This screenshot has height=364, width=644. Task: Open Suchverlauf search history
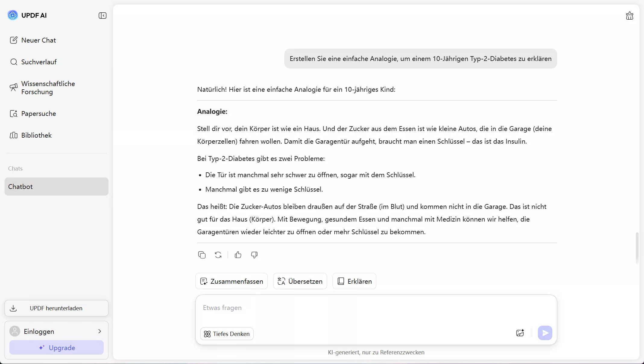click(39, 62)
